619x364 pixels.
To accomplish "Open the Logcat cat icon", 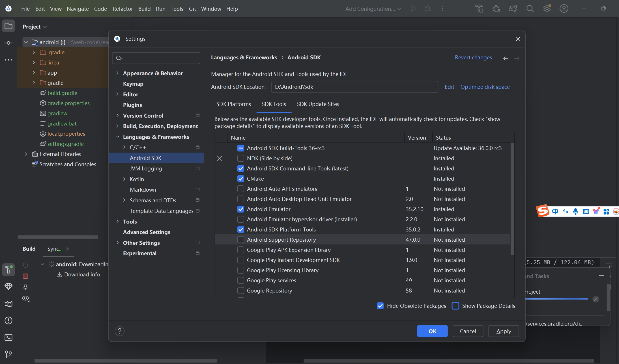I will tap(8, 304).
